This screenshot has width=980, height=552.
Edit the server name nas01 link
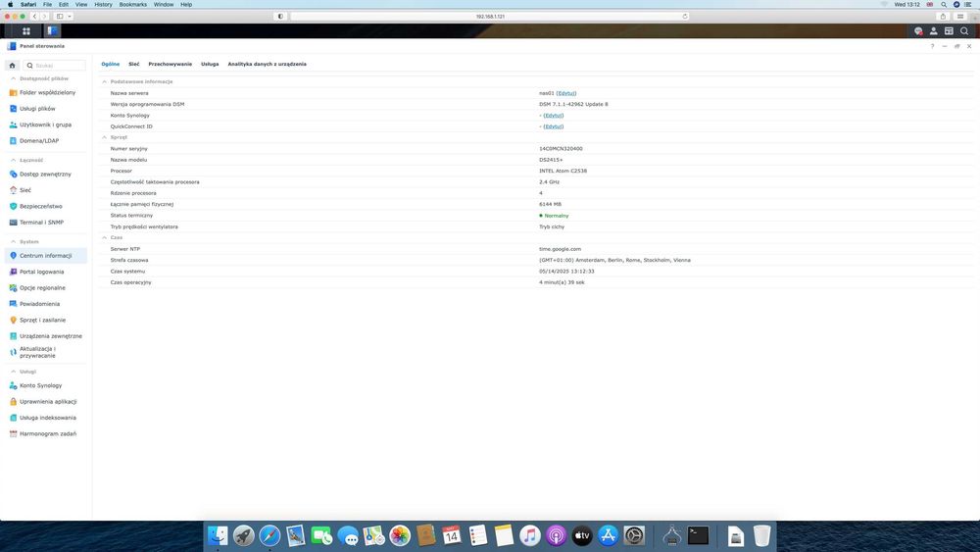566,93
